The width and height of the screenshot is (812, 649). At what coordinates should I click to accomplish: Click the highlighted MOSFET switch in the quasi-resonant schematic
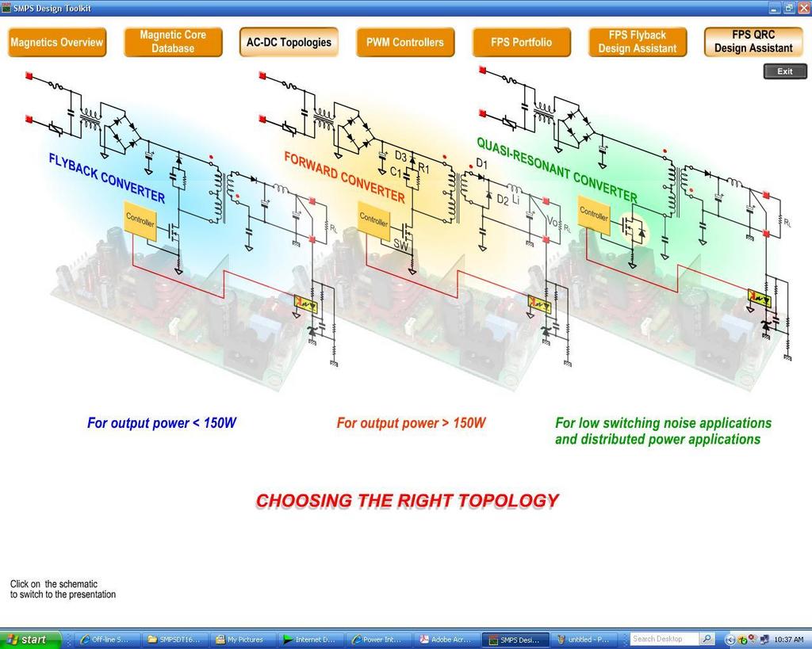click(x=634, y=229)
